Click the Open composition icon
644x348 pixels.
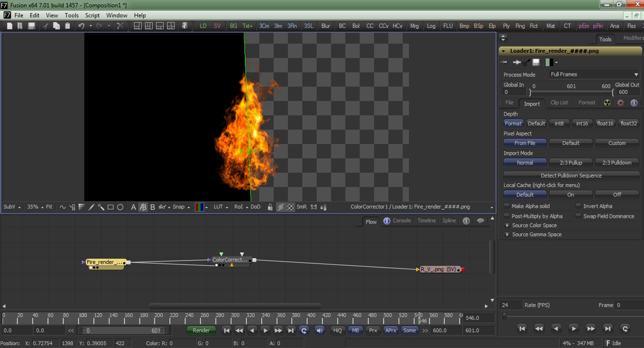coord(20,26)
